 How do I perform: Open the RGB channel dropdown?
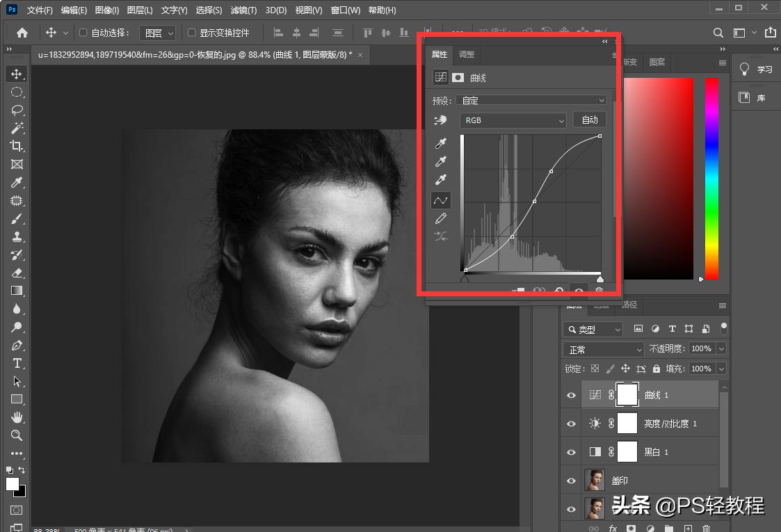click(x=513, y=120)
